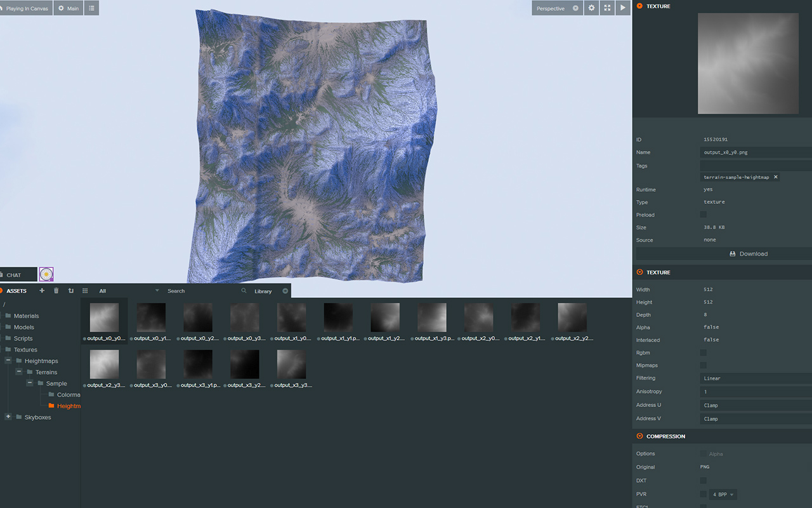Image resolution: width=812 pixels, height=508 pixels.
Task: Collapse the Heightmaps folder tree node
Action: point(8,361)
